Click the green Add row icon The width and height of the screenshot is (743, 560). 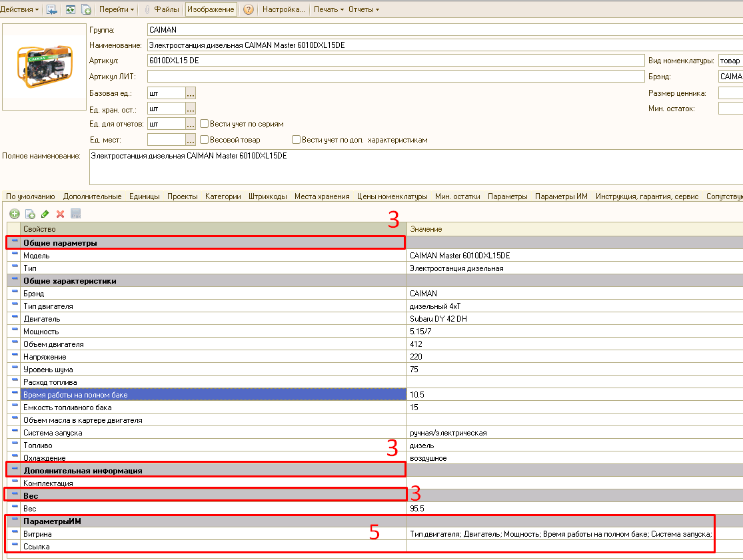[15, 214]
